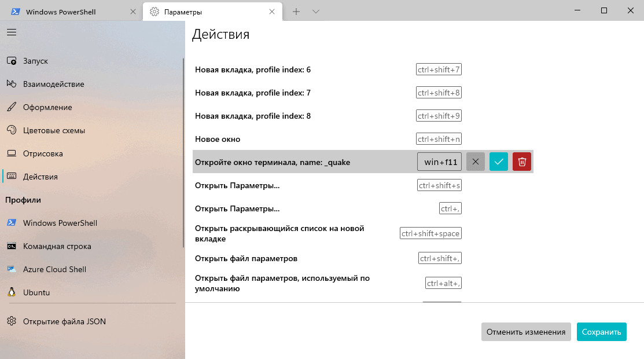Viewport: 644px width, 359px height.
Task: Open the Оформление settings page
Action: [91, 107]
